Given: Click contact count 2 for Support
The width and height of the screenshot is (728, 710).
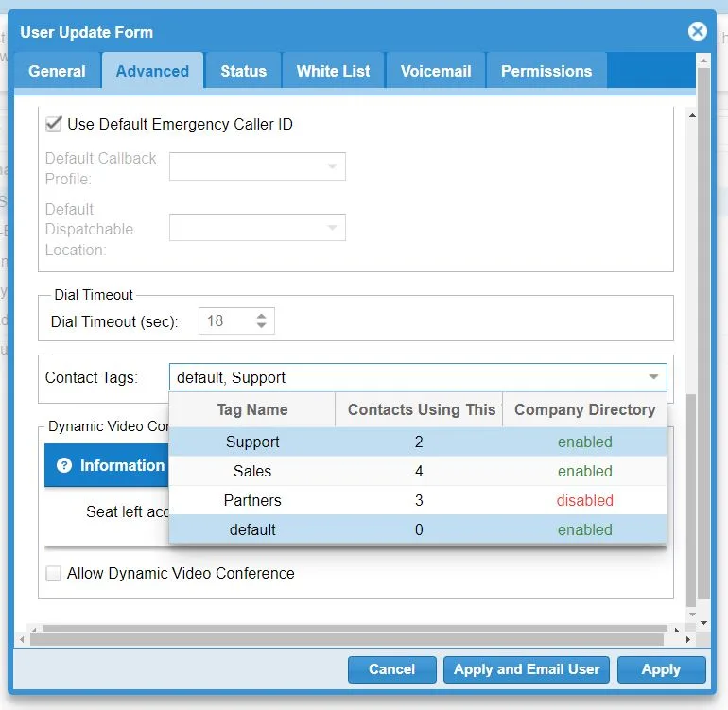Looking at the screenshot, I should click(x=419, y=442).
